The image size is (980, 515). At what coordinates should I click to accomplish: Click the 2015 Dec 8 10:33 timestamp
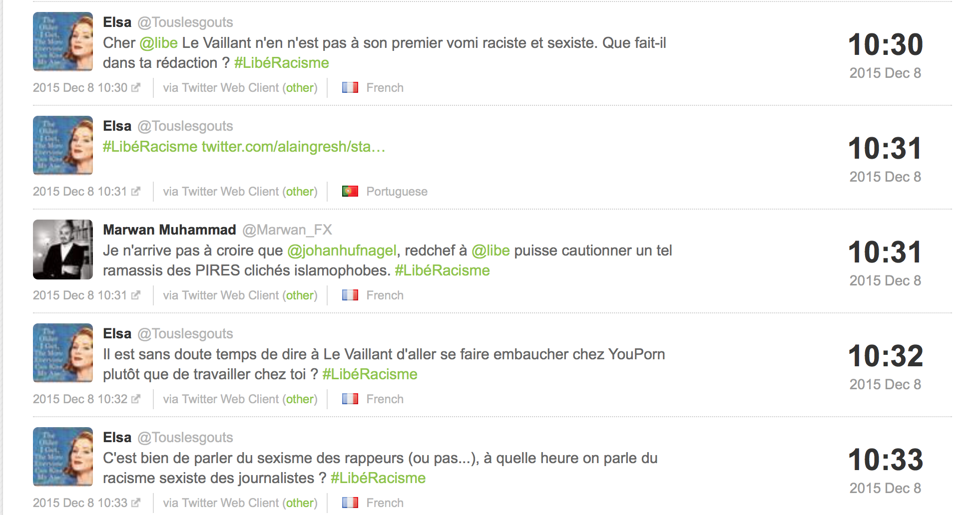(80, 503)
